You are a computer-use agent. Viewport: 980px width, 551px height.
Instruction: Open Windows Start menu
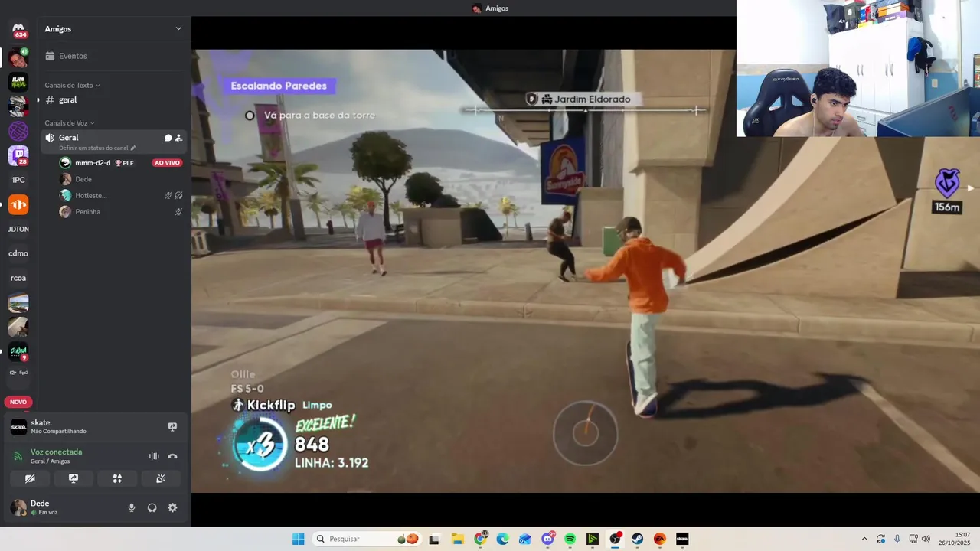coord(299,539)
